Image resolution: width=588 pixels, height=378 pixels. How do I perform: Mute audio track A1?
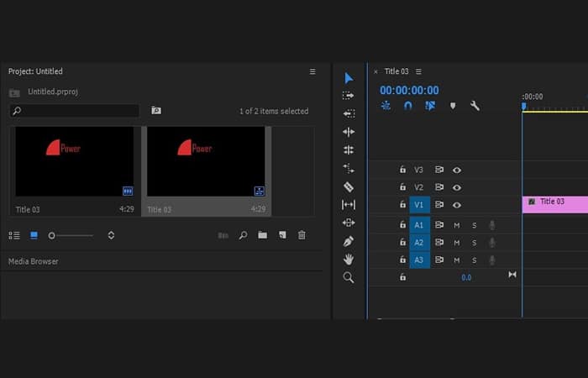pos(457,225)
